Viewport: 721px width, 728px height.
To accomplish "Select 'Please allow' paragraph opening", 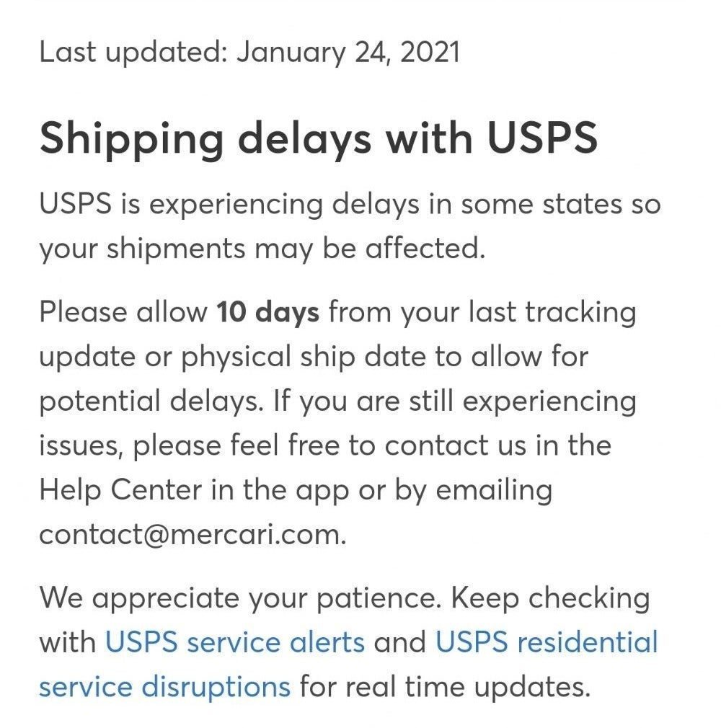I will [123, 312].
